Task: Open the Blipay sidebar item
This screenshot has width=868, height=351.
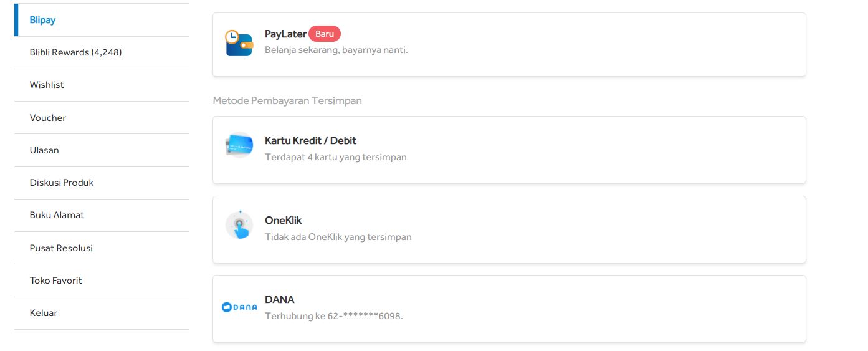Action: [x=102, y=20]
